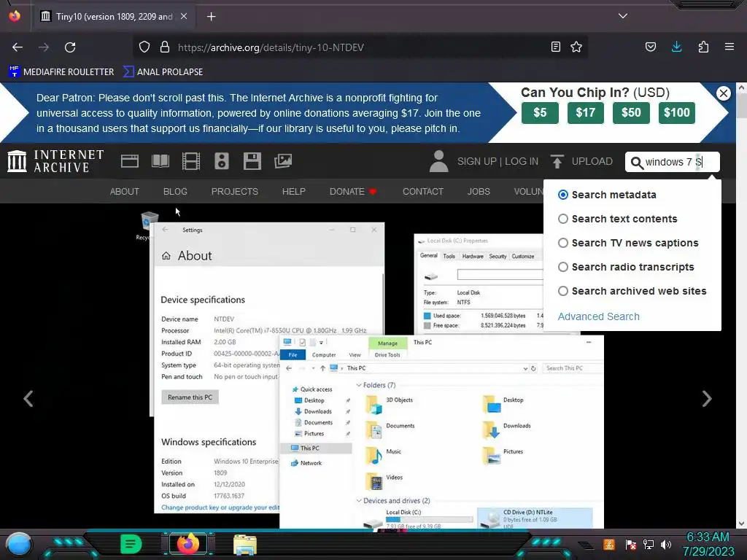Image resolution: width=747 pixels, height=560 pixels.
Task: Open the Web archive icon
Action: tap(130, 161)
